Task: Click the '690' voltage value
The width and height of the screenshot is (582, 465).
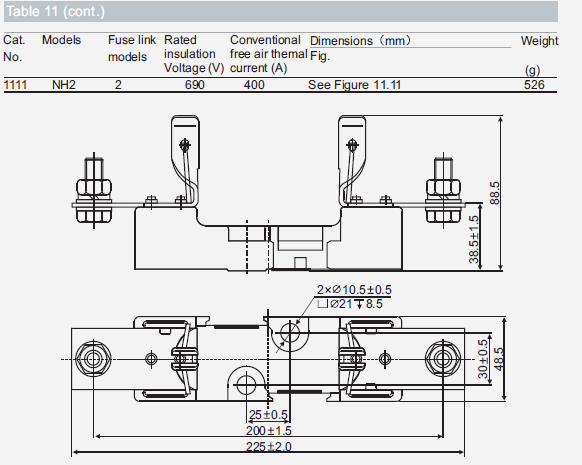Action: point(194,85)
